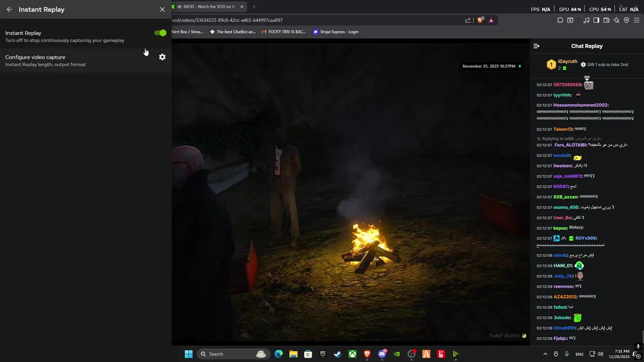Open Steam from the taskbar
Screen dimensions: 644x362
338,354
